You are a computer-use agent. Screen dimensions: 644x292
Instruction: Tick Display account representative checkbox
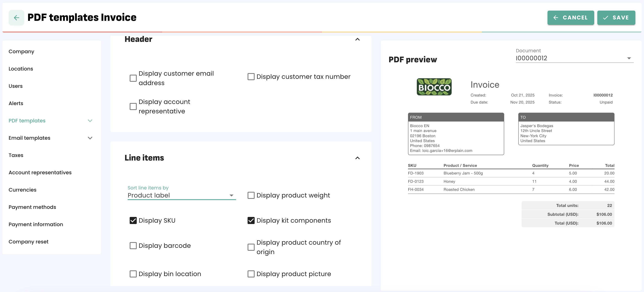(133, 107)
